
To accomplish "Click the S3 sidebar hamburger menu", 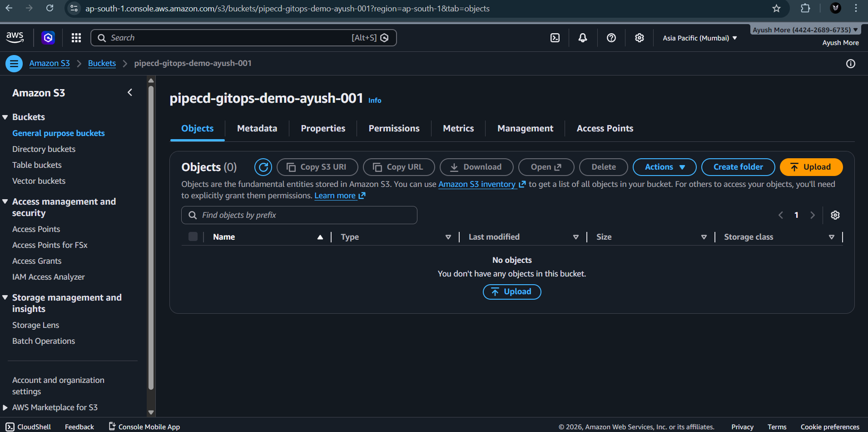I will tap(14, 63).
